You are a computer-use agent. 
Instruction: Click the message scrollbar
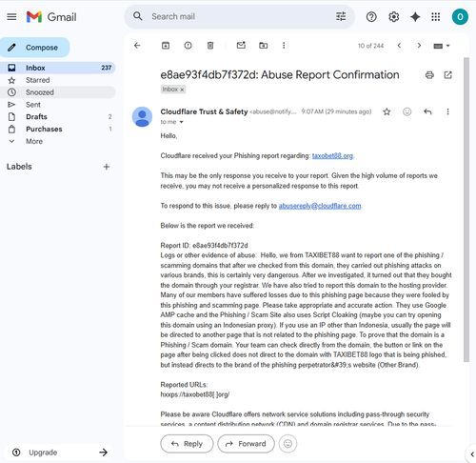pyautogui.click(x=466, y=210)
